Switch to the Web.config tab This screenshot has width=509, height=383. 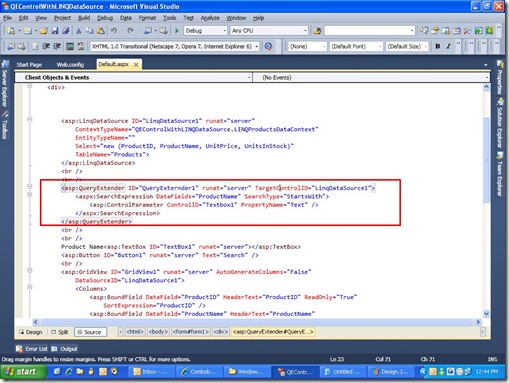70,65
